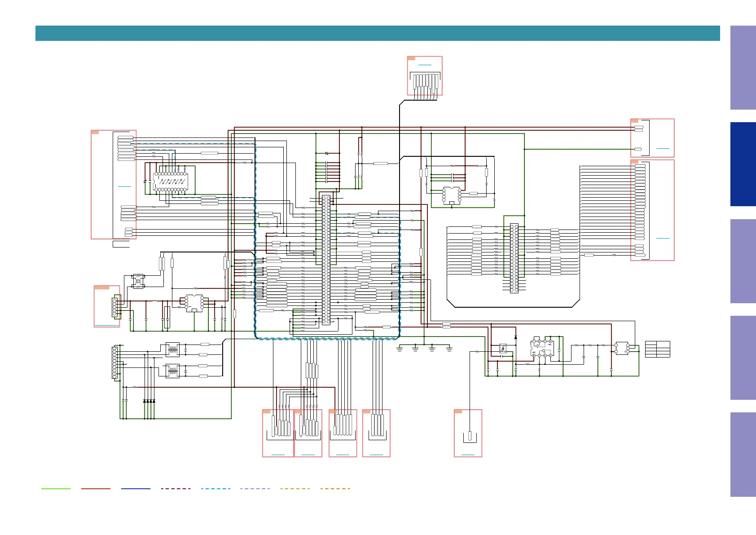Viewport: 756px width, 535px height.
Task: Click the dashed lavender legend line
Action: pyautogui.click(x=255, y=489)
